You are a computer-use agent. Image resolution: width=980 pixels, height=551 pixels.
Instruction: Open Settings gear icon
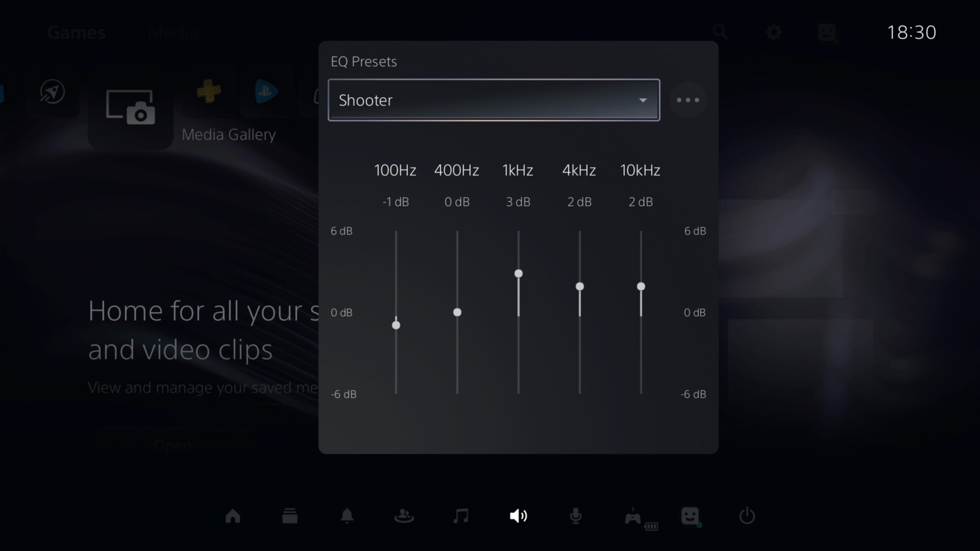[773, 32]
